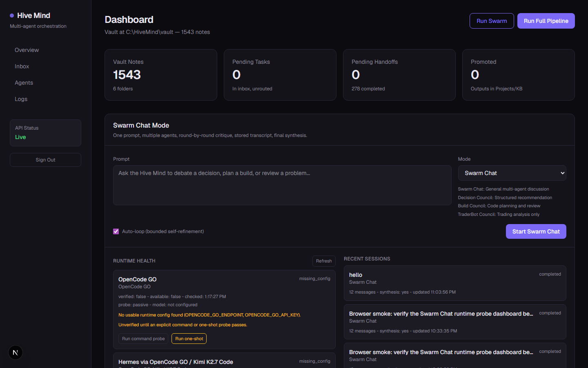Focus the Prompt text area
The image size is (588, 368).
(282, 185)
